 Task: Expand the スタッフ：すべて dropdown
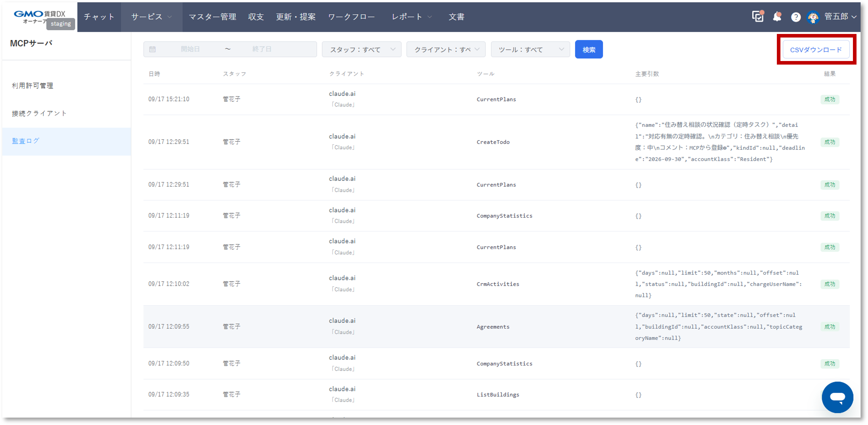pyautogui.click(x=361, y=50)
